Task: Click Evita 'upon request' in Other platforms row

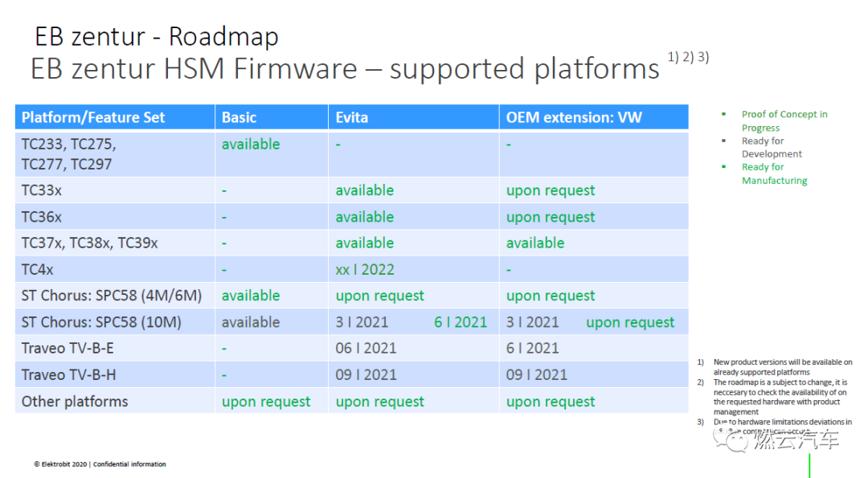Action: pos(379,402)
